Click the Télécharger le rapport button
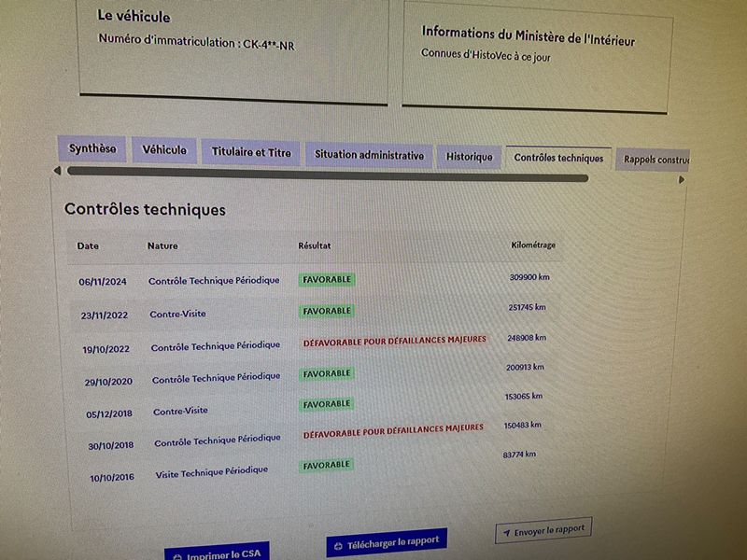 click(387, 543)
